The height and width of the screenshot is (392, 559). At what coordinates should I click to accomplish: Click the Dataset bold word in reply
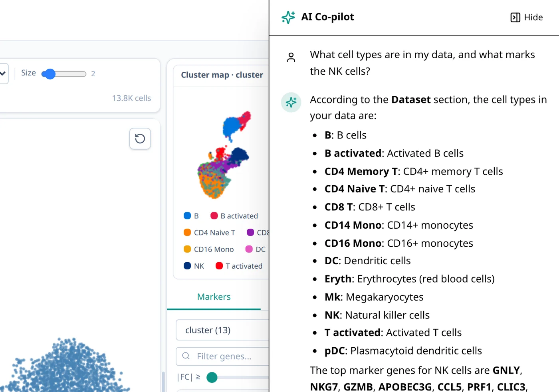[x=411, y=99]
